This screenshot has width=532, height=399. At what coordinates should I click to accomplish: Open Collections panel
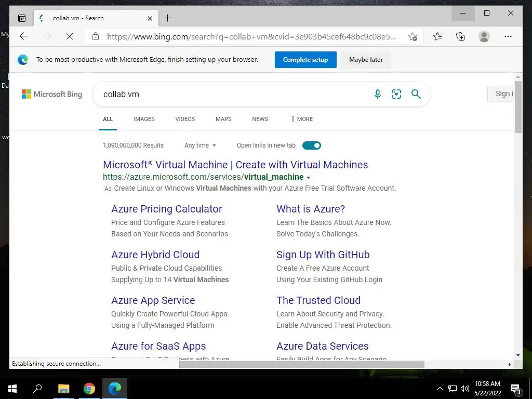[460, 36]
